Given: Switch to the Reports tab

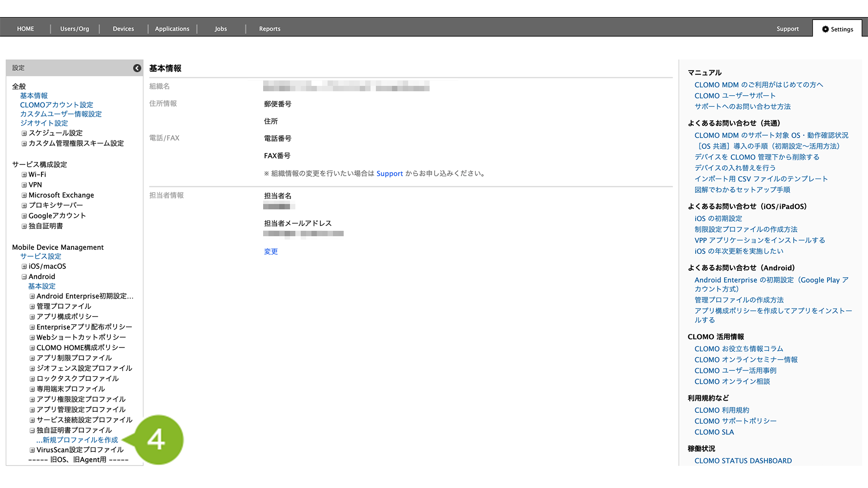Looking at the screenshot, I should click(x=269, y=29).
